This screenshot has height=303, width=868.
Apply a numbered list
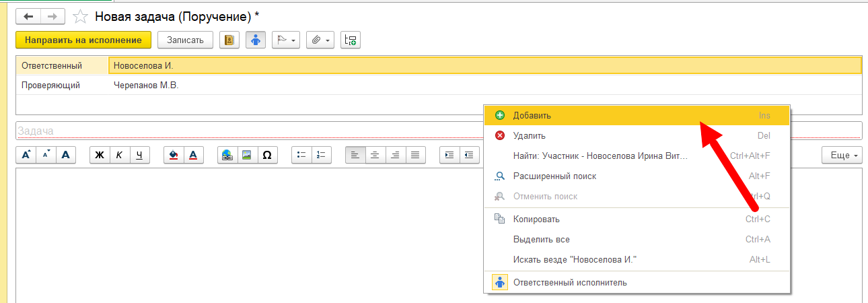coord(321,155)
